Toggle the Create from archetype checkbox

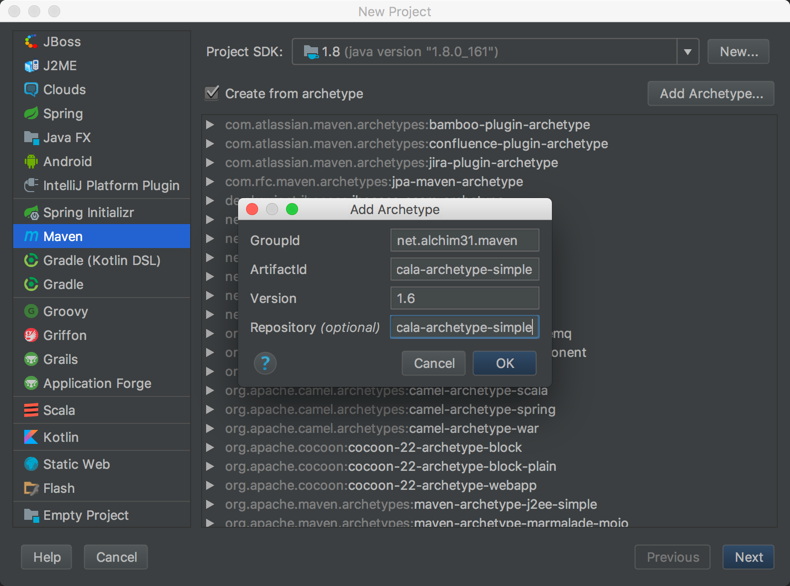point(212,93)
